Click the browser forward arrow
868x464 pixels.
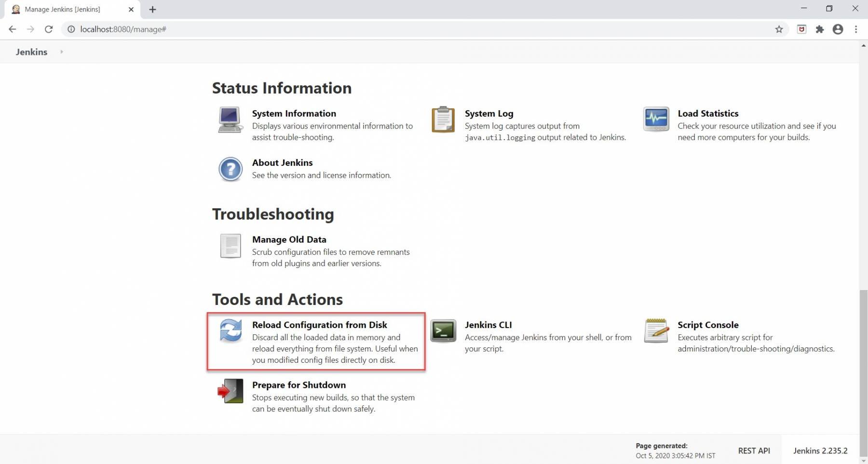tap(30, 29)
